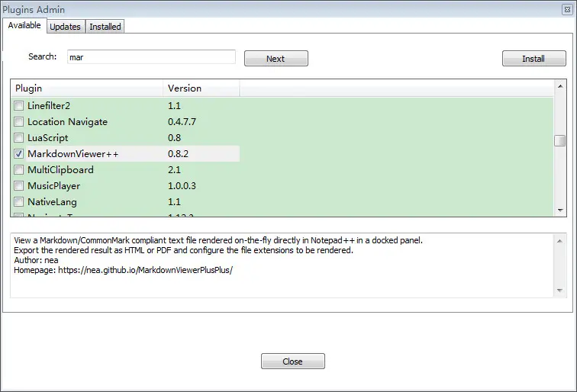Tick the MusicPlayer checkbox
Image resolution: width=577 pixels, height=392 pixels.
coord(19,185)
